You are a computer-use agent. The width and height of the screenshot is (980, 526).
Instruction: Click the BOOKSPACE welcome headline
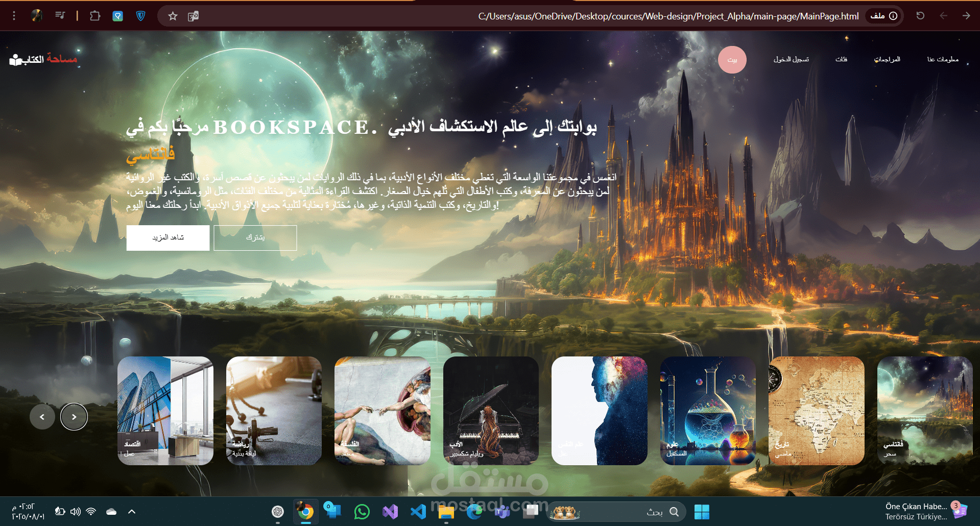[x=362, y=128]
